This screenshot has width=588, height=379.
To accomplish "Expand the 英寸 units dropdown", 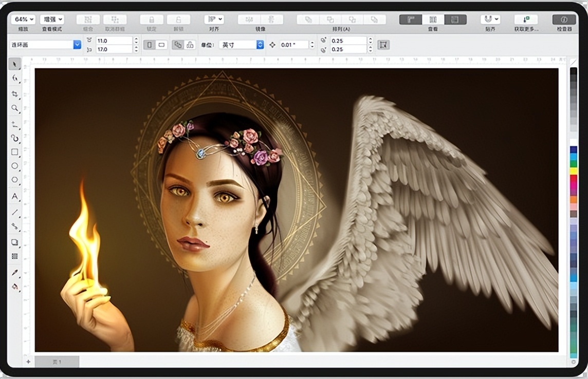I will click(241, 45).
